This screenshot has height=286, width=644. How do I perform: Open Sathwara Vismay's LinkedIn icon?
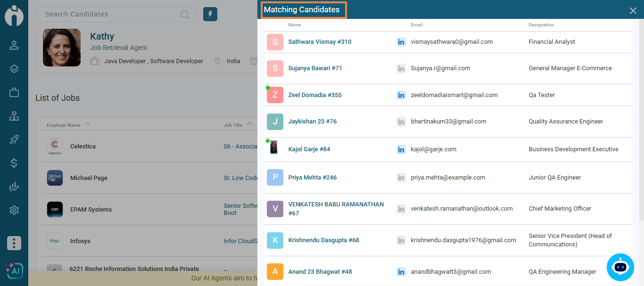tap(401, 42)
